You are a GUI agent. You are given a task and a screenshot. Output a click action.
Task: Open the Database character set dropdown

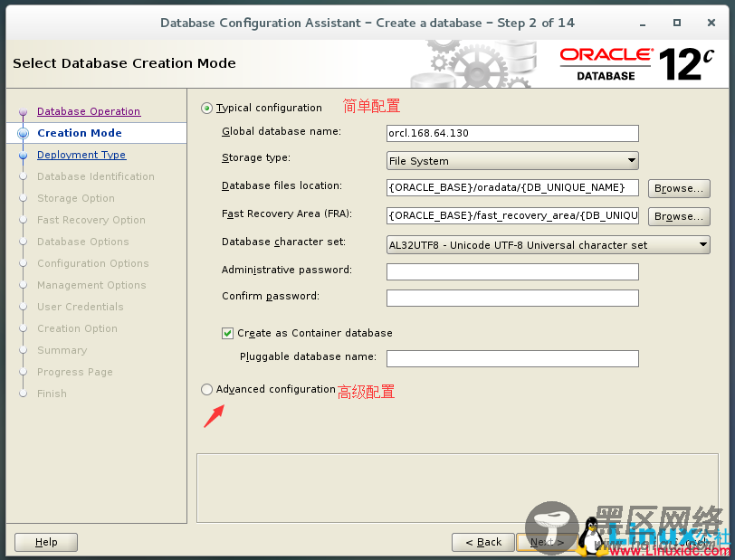point(548,244)
